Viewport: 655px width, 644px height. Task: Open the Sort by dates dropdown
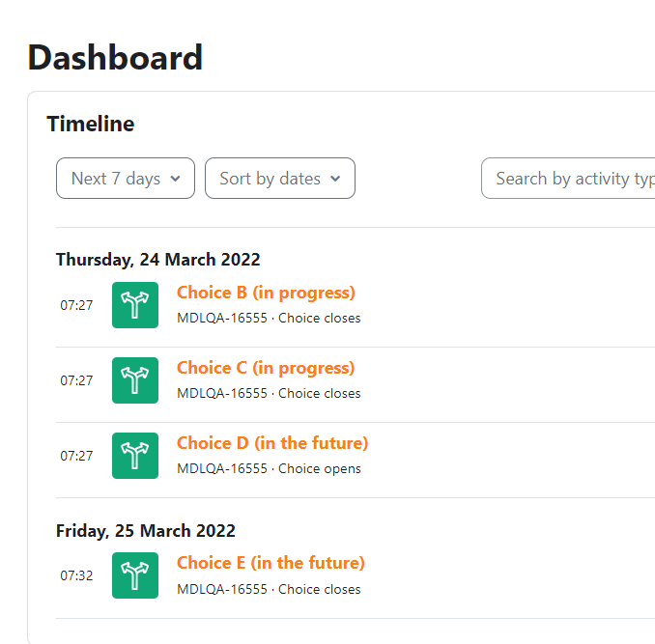click(x=280, y=179)
